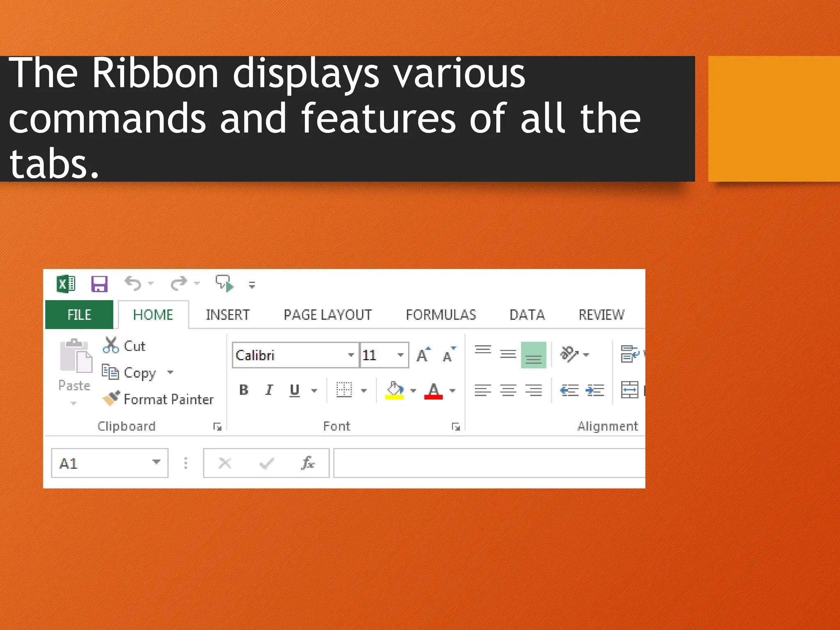Viewport: 840px width, 630px height.
Task: Open the Font dialog launcher
Action: (x=456, y=427)
